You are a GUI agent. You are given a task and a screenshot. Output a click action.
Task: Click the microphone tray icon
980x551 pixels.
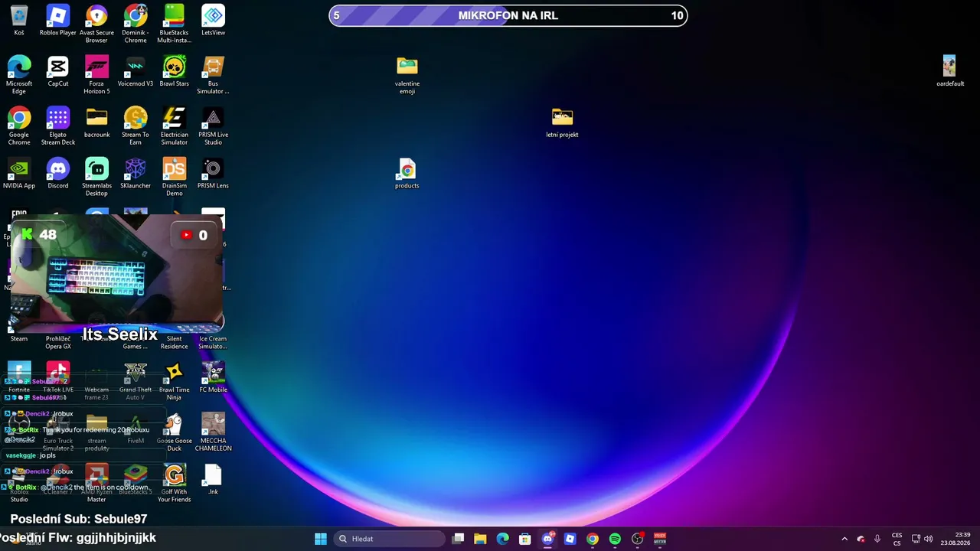click(877, 539)
